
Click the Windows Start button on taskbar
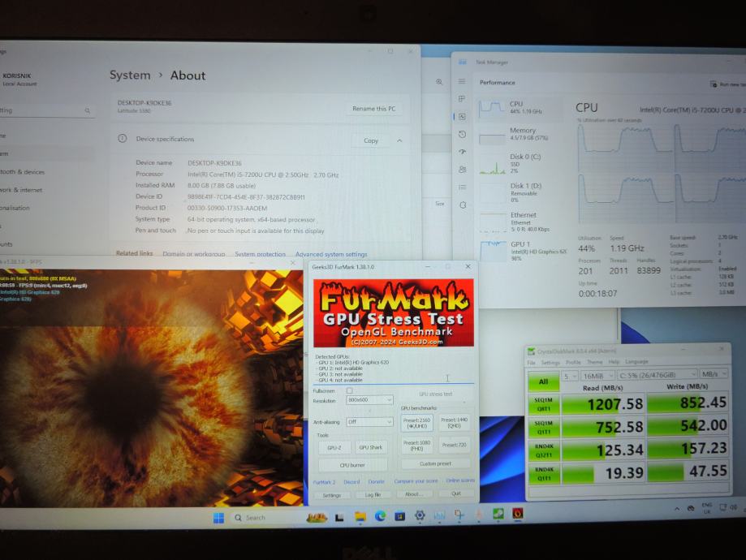click(218, 518)
